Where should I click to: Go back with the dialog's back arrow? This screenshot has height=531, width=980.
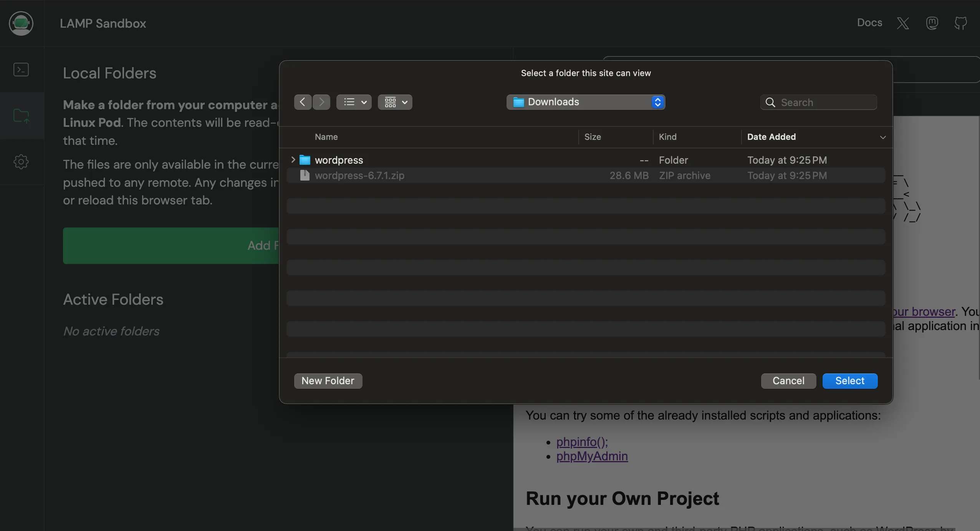pos(303,102)
